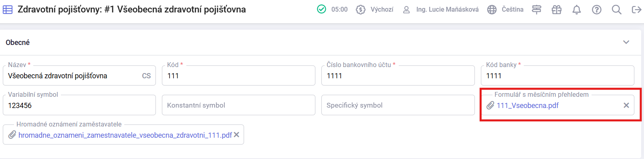Image resolution: width=644 pixels, height=159 pixels.
Task: Open the currency Výchozí selector
Action: [375, 9]
